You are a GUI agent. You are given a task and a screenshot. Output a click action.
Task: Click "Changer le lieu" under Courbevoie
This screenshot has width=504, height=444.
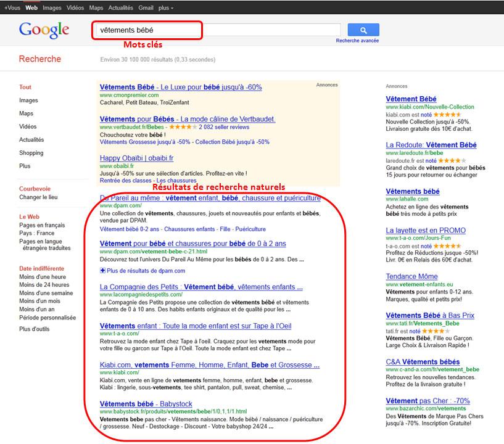[x=39, y=197]
